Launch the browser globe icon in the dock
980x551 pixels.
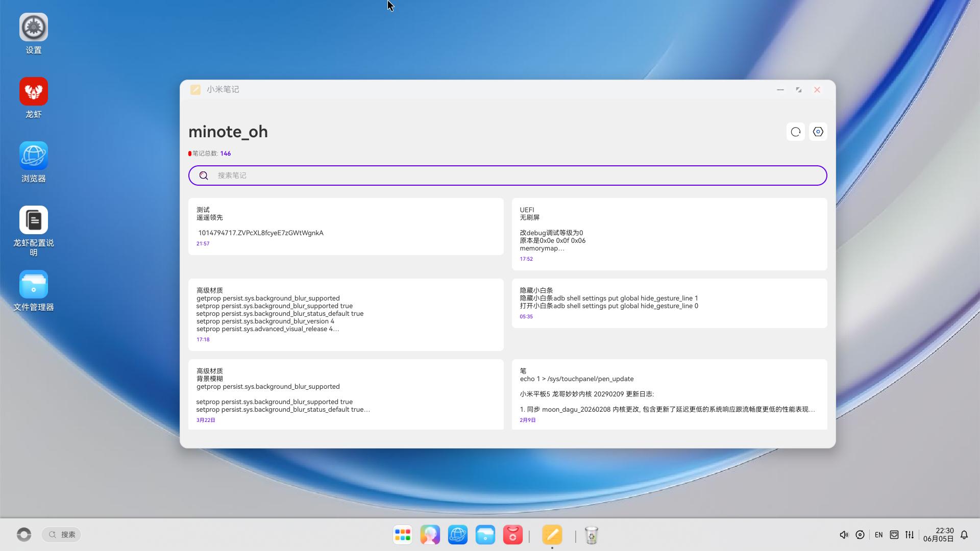[458, 535]
